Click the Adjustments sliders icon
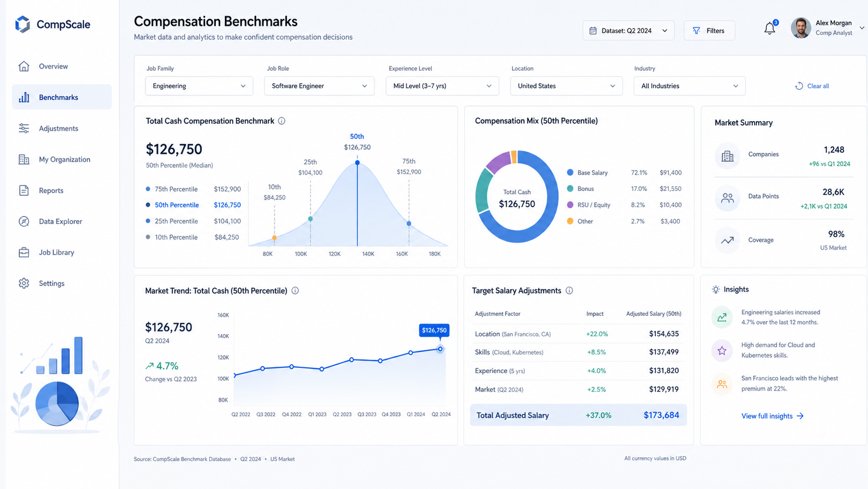Image resolution: width=868 pixels, height=489 pixels. pos(24,128)
